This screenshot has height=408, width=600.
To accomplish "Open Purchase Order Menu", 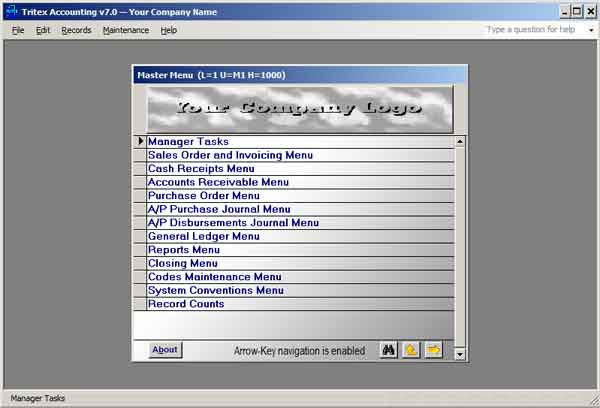I will 300,196.
